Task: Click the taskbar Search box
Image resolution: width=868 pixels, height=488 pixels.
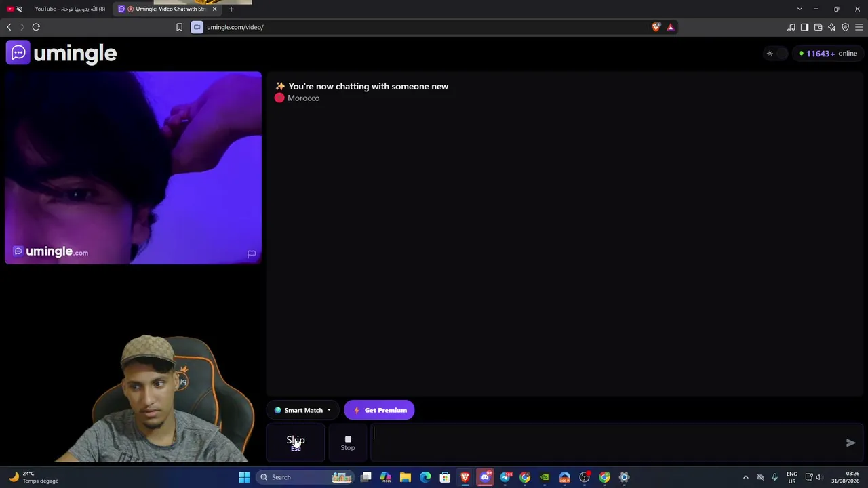Action: pyautogui.click(x=305, y=477)
